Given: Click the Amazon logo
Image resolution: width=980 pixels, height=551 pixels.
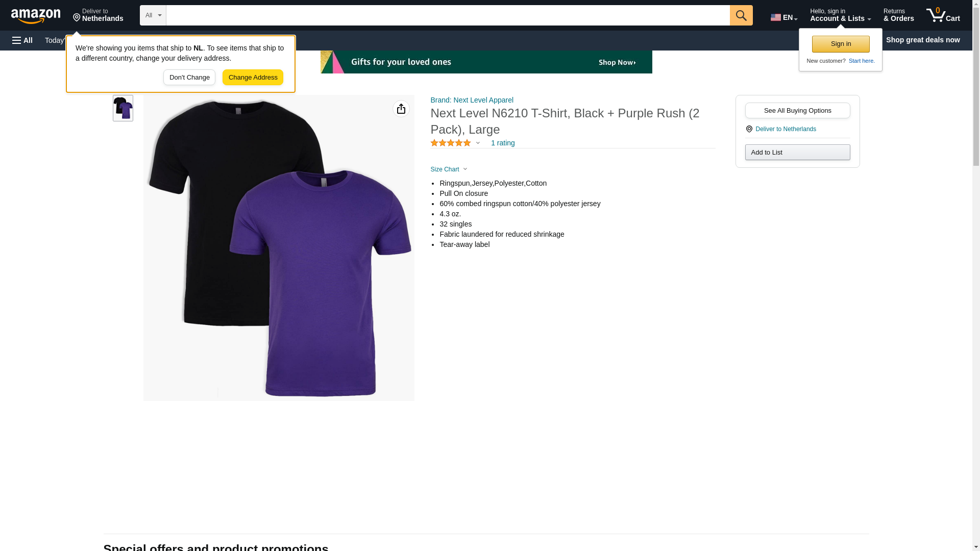Looking at the screenshot, I should [x=36, y=16].
